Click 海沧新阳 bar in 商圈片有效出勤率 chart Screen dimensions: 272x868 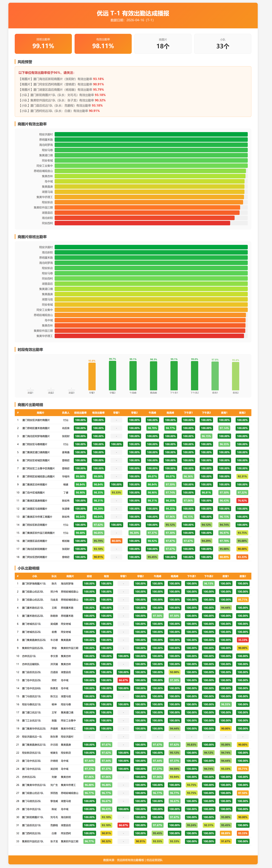pyautogui.click(x=145, y=218)
